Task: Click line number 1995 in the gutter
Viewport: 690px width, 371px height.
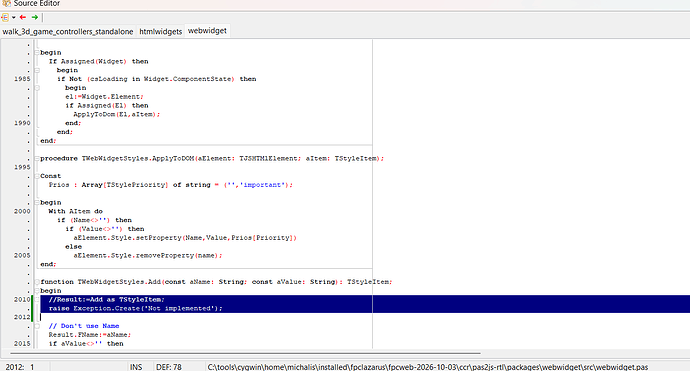Action: [22, 167]
